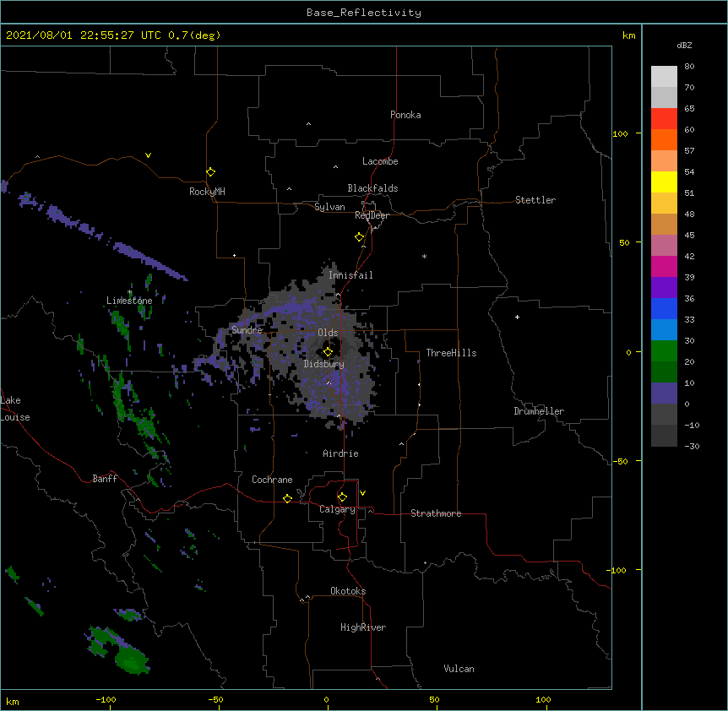Click the legend value 48
The image size is (728, 711).
[x=689, y=214]
